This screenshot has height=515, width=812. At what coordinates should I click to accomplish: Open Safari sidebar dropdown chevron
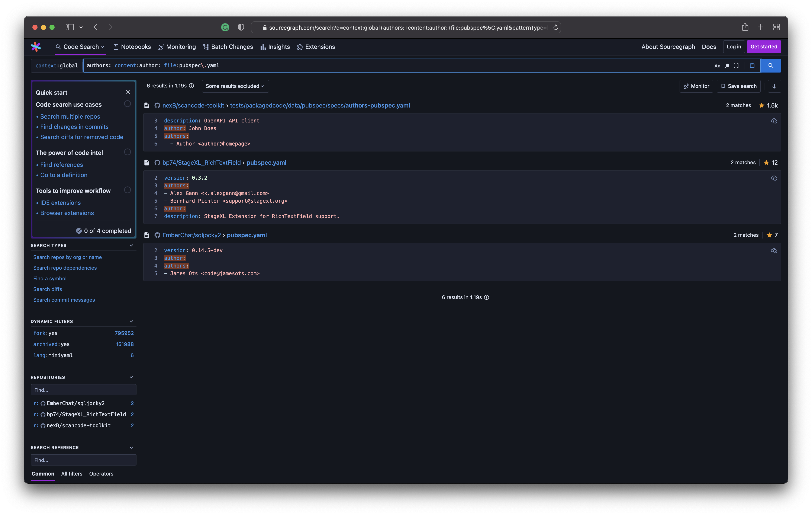81,27
